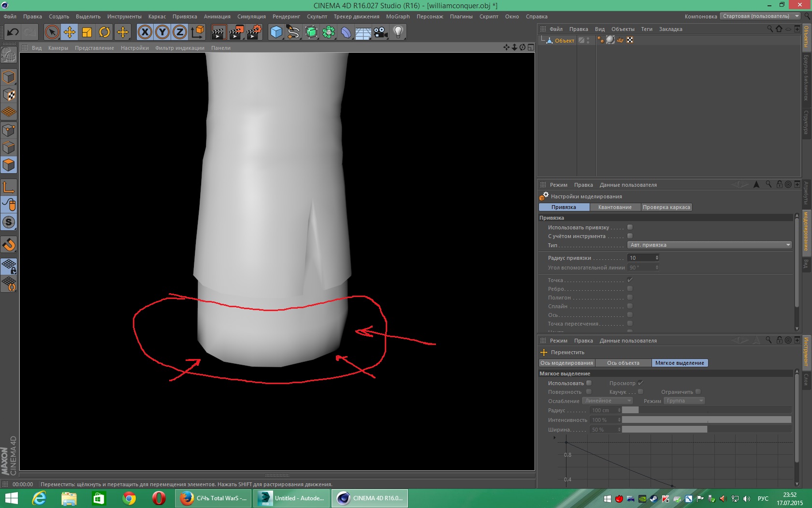The image size is (812, 508).
Task: Open the MoGraph menu
Action: [398, 16]
